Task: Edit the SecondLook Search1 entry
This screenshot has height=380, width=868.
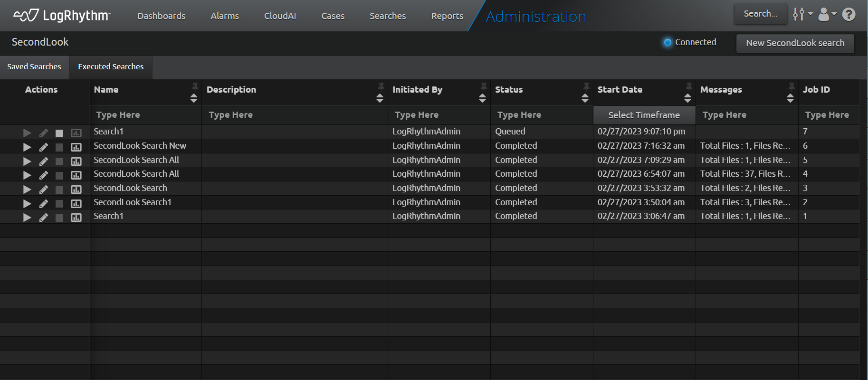Action: point(43,204)
